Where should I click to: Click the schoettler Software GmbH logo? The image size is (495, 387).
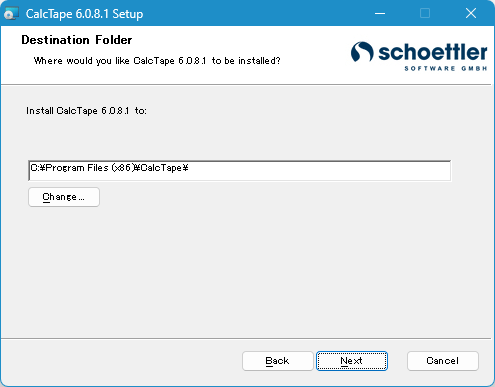click(419, 56)
